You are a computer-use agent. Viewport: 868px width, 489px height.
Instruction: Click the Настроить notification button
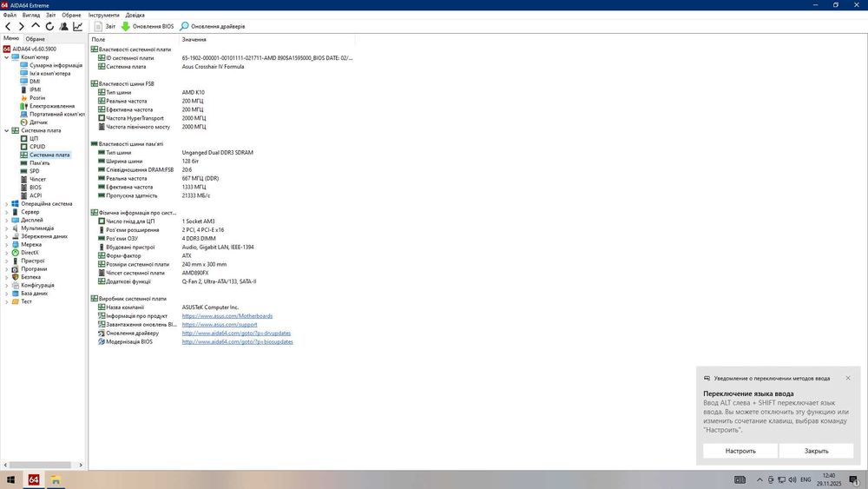(x=740, y=451)
